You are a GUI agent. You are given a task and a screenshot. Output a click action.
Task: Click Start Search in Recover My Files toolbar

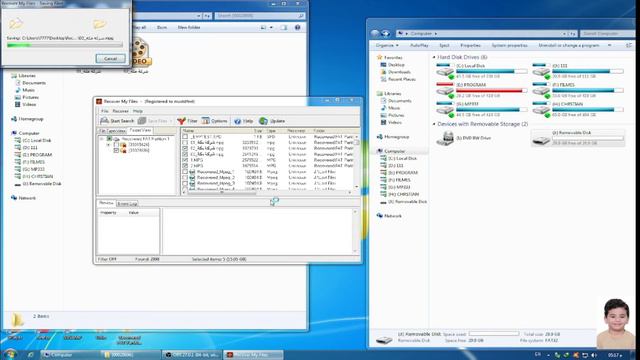point(117,121)
